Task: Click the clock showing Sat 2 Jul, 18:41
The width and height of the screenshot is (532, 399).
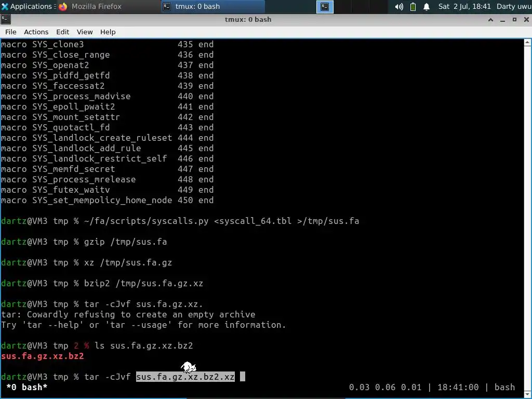Action: click(464, 6)
